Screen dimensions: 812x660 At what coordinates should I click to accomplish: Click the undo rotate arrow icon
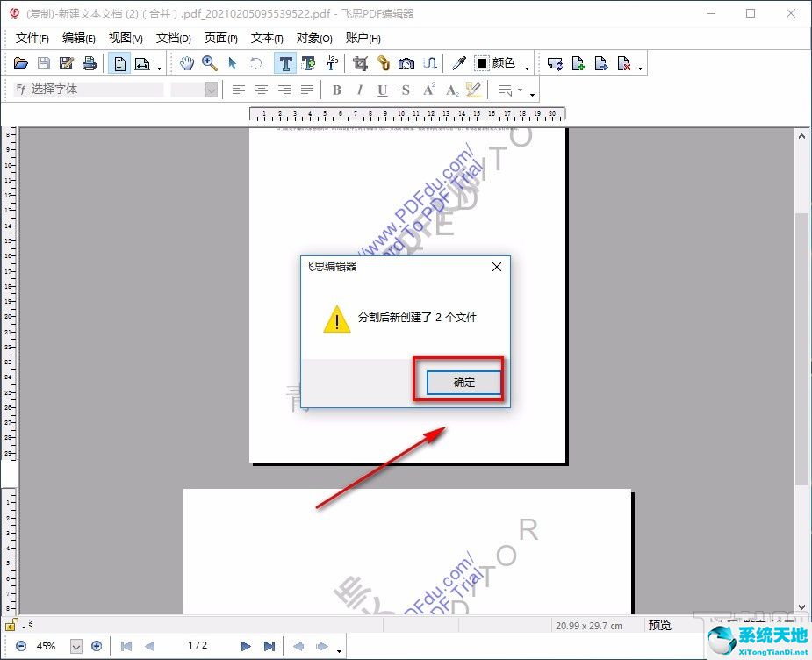(255, 64)
